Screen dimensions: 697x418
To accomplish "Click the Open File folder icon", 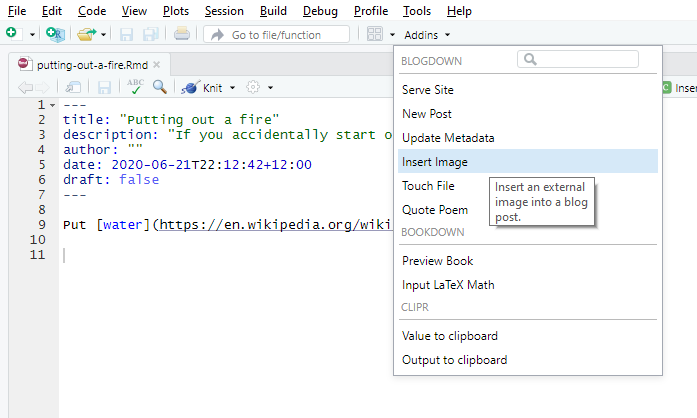I will [86, 34].
